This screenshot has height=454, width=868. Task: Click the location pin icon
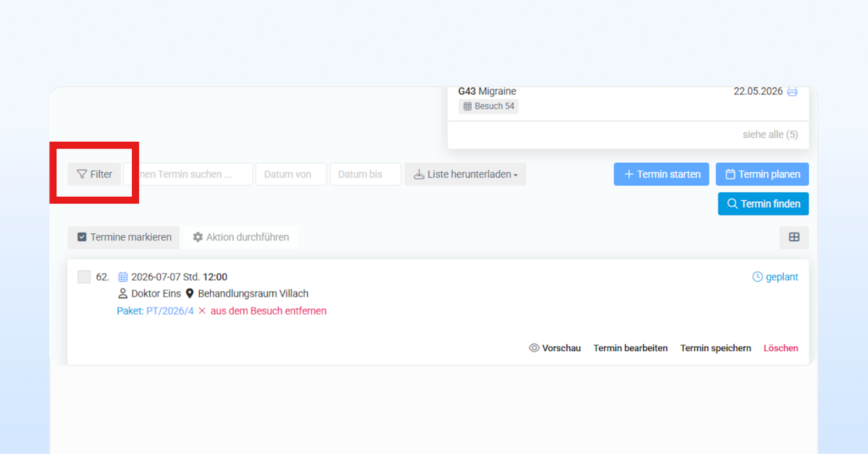coord(190,294)
